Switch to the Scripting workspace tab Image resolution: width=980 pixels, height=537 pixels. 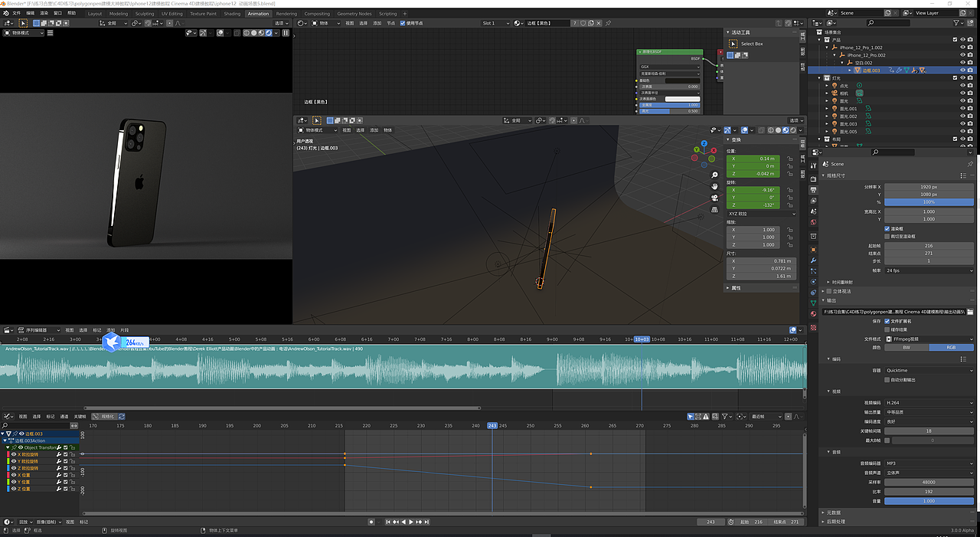coord(388,14)
